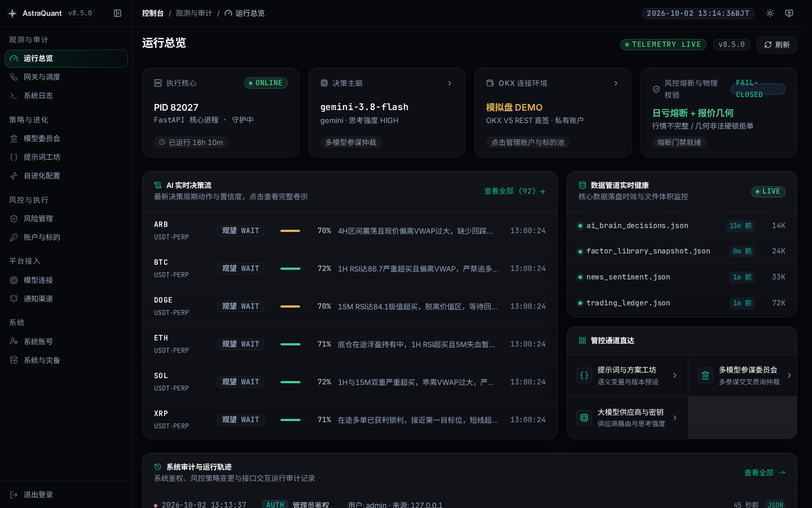Click the monitor display icon in top bar
Image resolution: width=812 pixels, height=508 pixels.
coord(789,13)
